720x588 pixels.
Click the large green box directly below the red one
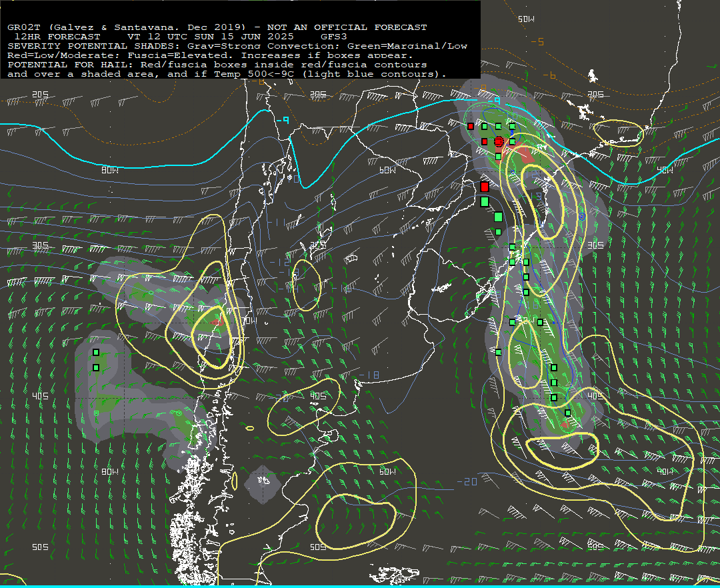pyautogui.click(x=485, y=201)
